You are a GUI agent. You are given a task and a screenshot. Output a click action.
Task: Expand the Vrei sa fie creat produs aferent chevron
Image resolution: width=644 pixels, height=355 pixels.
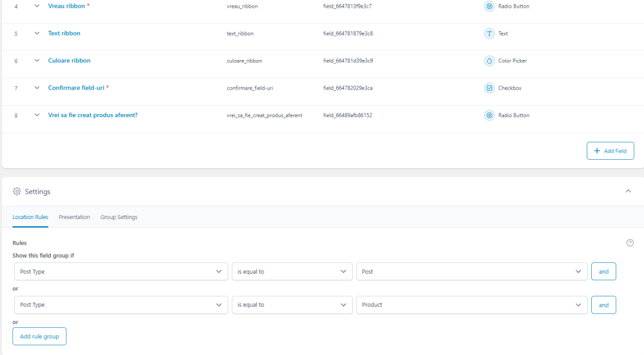pyautogui.click(x=37, y=115)
